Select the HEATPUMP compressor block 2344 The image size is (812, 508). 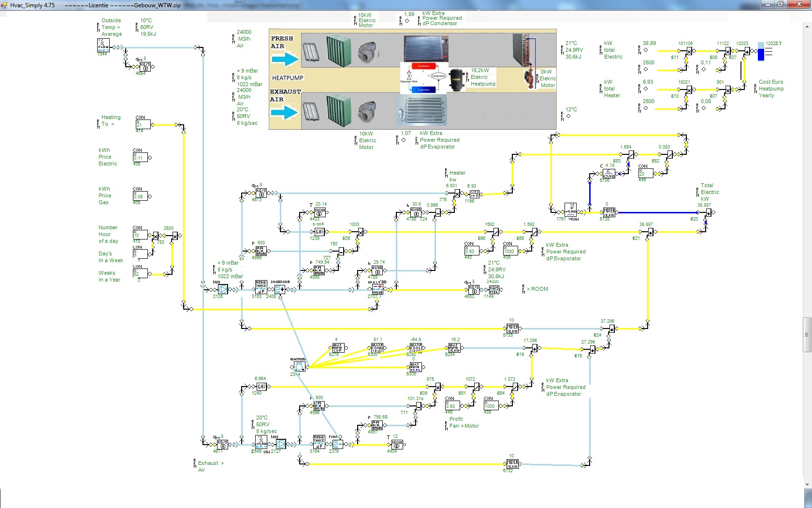click(x=300, y=367)
